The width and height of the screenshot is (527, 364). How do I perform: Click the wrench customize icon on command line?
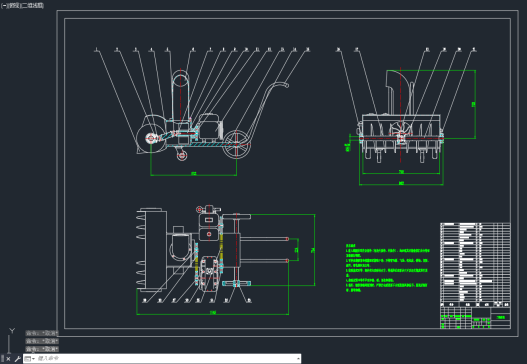coord(17,359)
